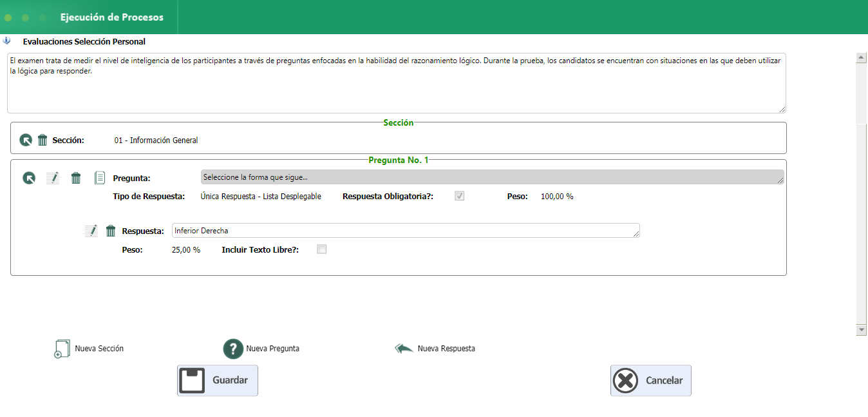Add a new section via Nueva Sección icon
The image size is (868, 417).
click(x=61, y=349)
